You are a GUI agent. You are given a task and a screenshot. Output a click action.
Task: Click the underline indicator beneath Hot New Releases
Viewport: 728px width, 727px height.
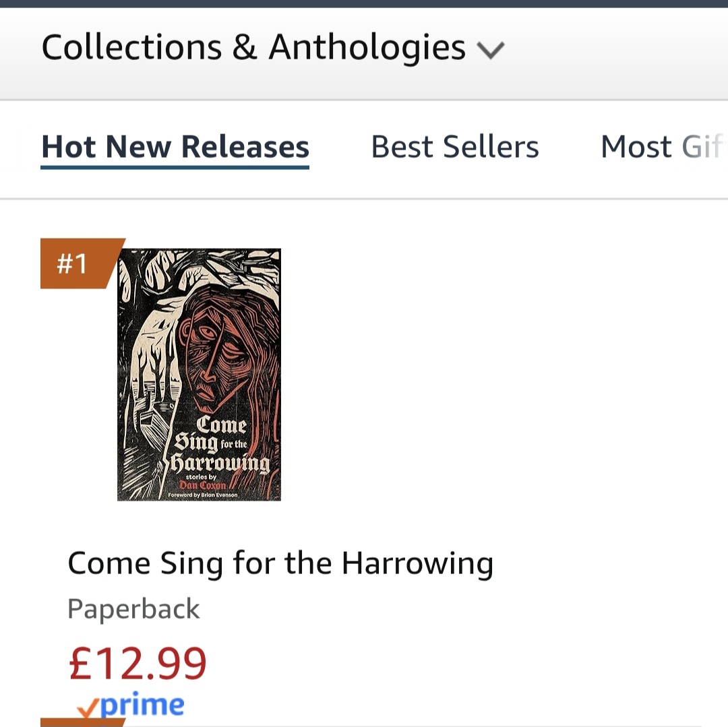coord(175,166)
